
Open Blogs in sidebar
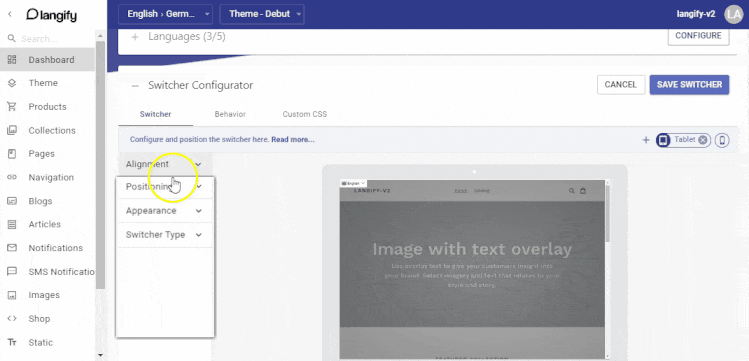pyautogui.click(x=40, y=201)
